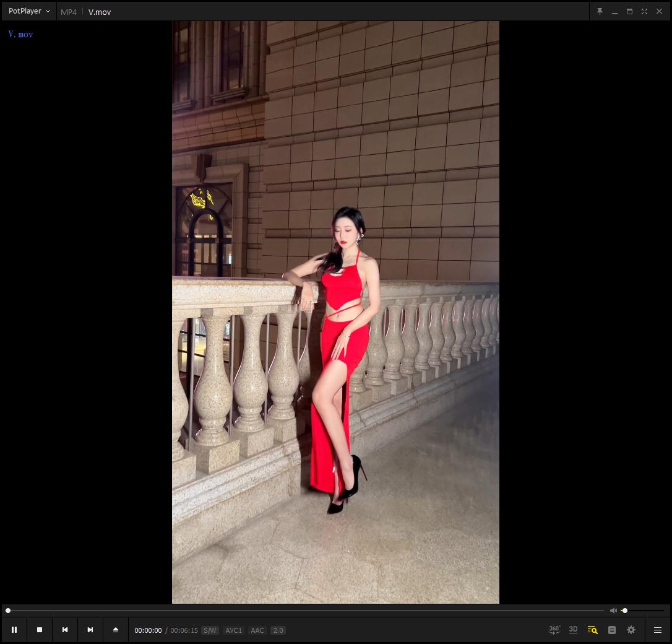This screenshot has height=644, width=672.
Task: Pin the window always on top
Action: (x=600, y=12)
